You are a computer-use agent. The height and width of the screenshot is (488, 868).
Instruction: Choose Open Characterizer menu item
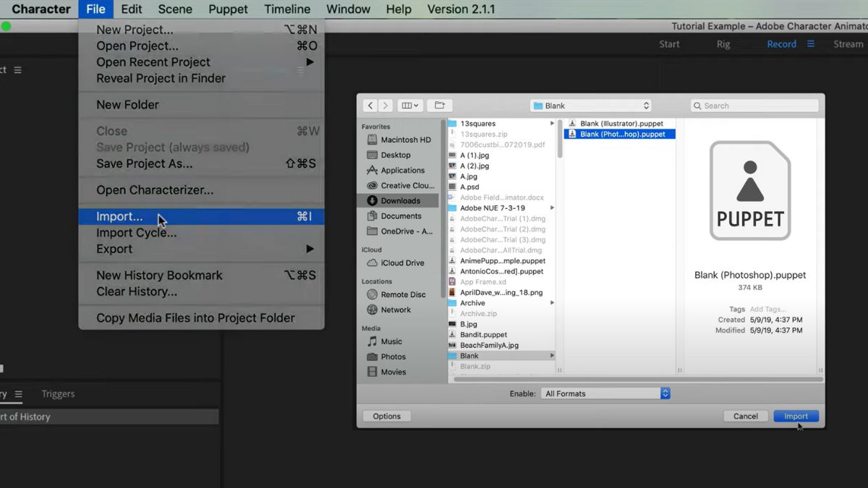[x=201, y=190]
